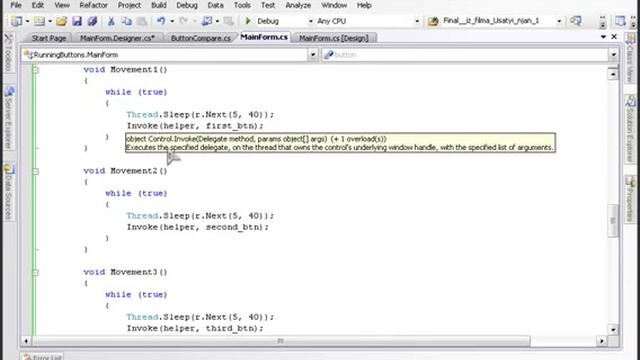This screenshot has height=360, width=640.
Task: Open the Window menu
Action: coord(334,5)
